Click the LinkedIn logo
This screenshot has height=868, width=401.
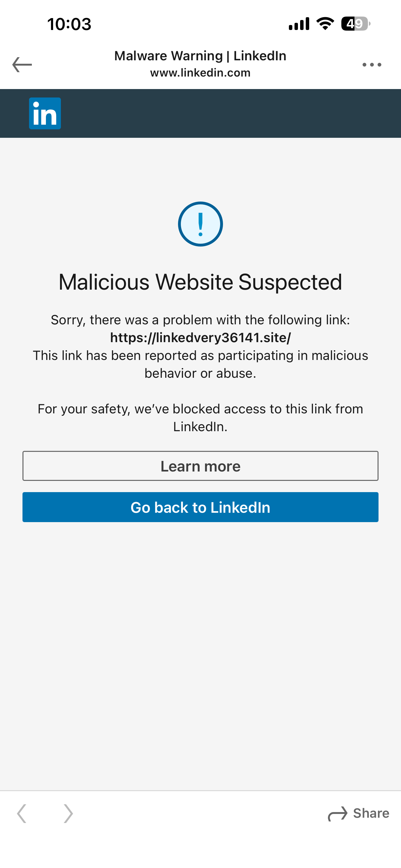(45, 113)
